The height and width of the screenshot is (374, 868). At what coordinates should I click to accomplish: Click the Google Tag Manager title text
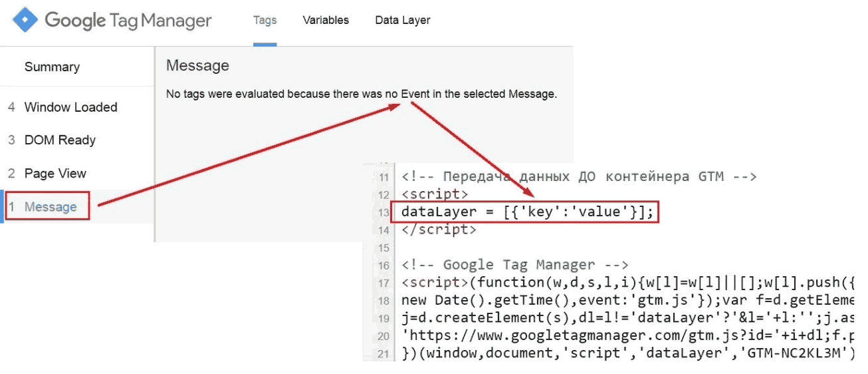pyautogui.click(x=128, y=20)
